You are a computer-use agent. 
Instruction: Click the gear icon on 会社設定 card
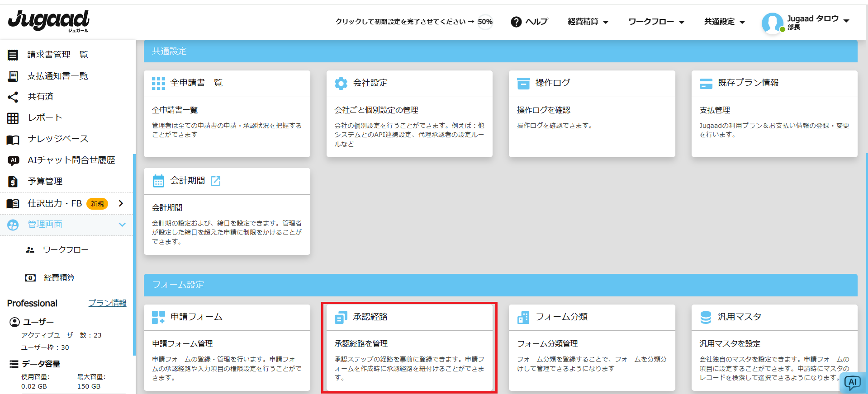[x=341, y=83]
